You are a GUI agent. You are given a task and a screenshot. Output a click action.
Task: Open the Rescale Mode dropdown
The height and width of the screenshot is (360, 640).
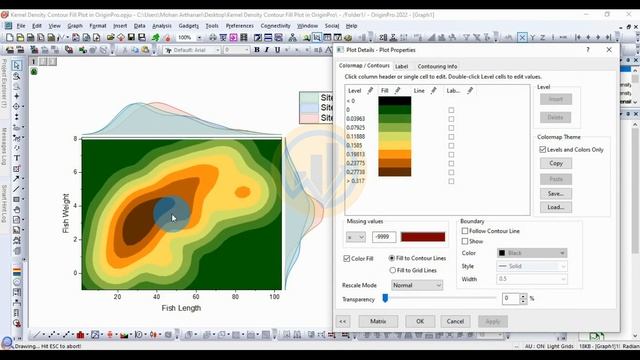[x=417, y=285]
